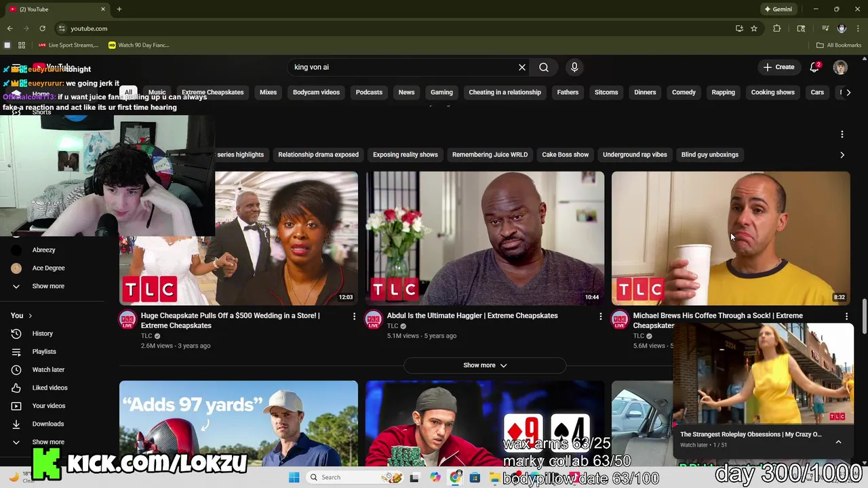Screen dimensions: 868x488
Task: Open Michael Brews Coffee thumbnail
Action: (x=730, y=238)
